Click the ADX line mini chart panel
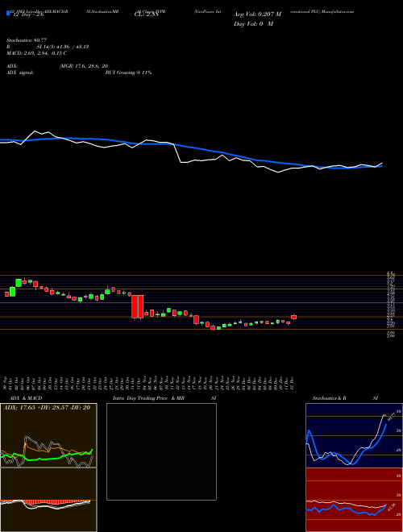Viewport: 403px width, 532px height. (x=48, y=435)
